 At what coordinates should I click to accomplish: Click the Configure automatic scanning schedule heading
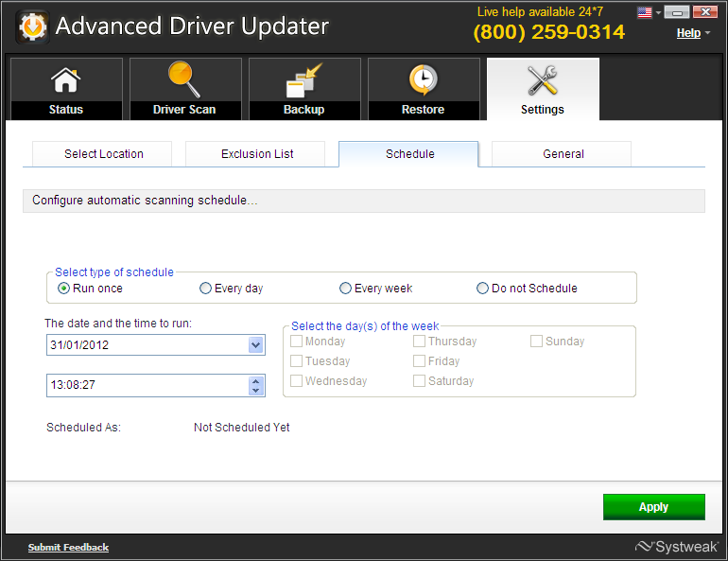point(145,201)
